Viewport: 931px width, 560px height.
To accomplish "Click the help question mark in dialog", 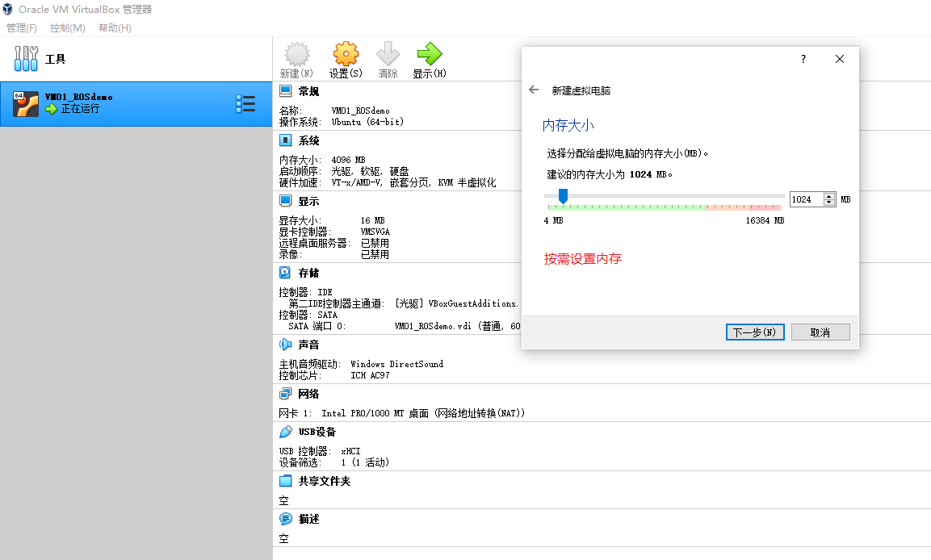I will coord(803,59).
